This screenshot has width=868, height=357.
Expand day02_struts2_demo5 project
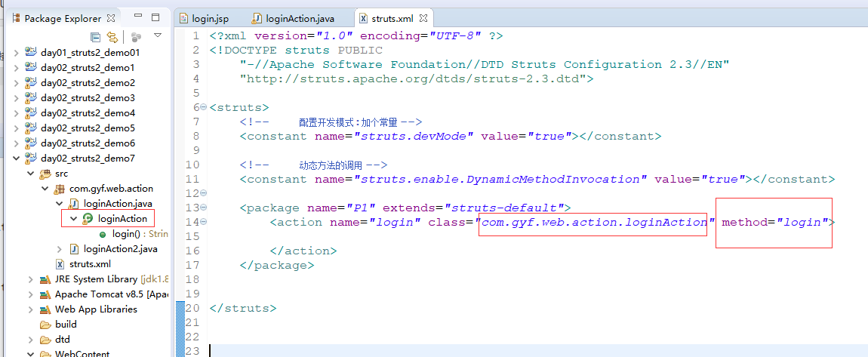coord(16,128)
